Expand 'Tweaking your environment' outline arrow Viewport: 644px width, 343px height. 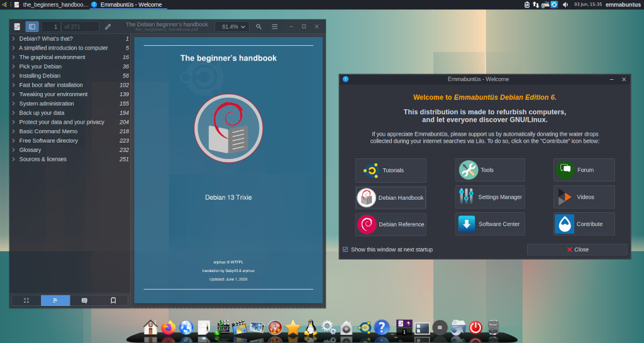click(x=14, y=94)
